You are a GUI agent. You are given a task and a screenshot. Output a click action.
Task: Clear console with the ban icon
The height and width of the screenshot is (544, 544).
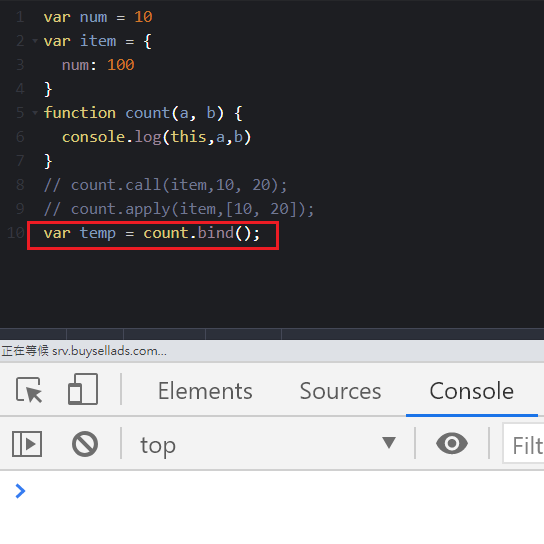(x=85, y=444)
